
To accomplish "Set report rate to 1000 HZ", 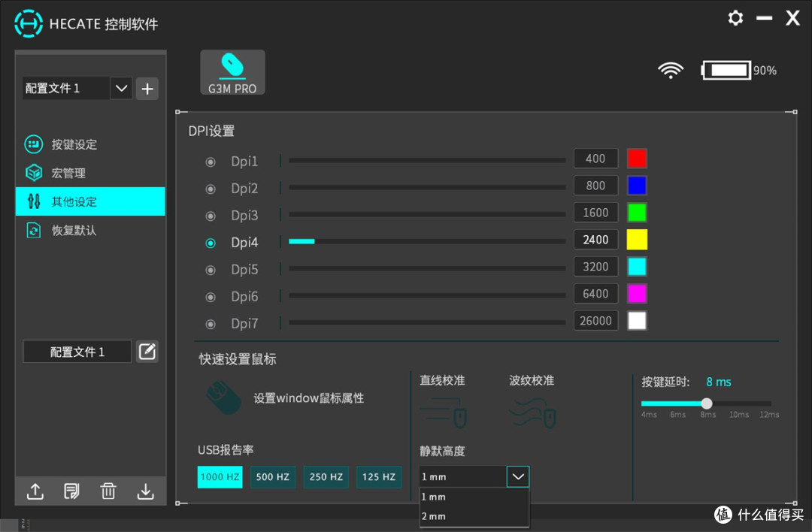I will pyautogui.click(x=220, y=476).
